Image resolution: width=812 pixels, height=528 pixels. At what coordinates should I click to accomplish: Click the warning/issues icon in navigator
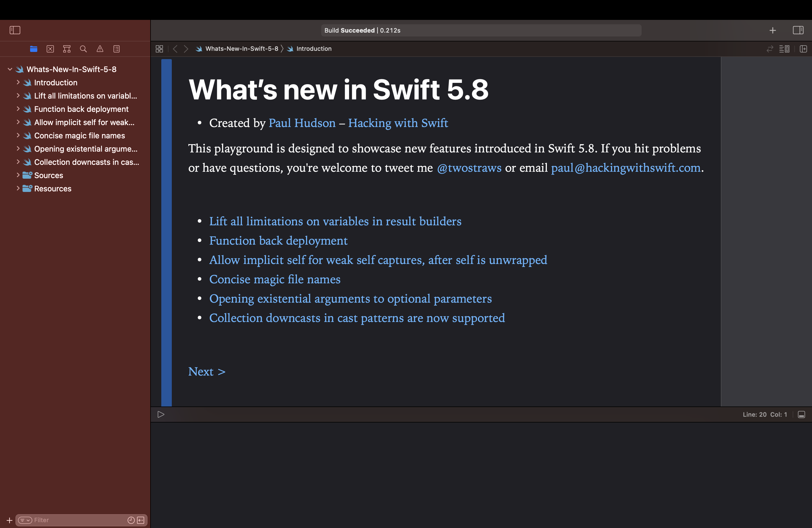[x=99, y=49]
